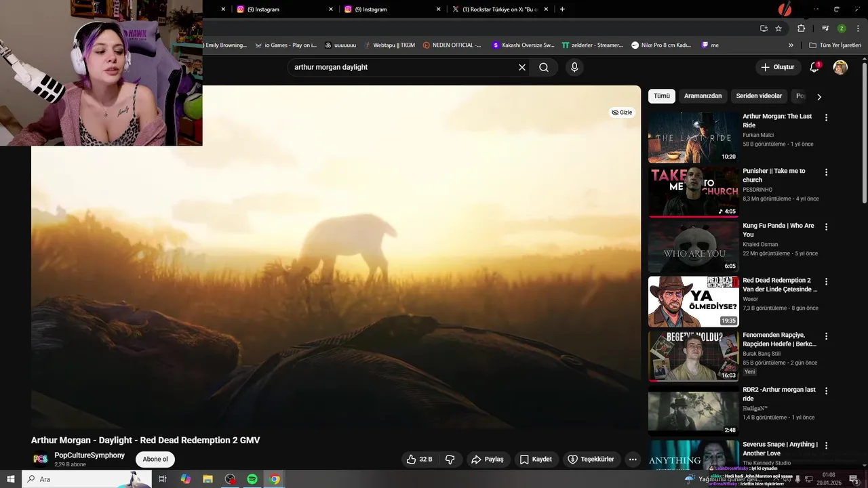
Task: Switch to Chrome on the taskbar
Action: 275,479
